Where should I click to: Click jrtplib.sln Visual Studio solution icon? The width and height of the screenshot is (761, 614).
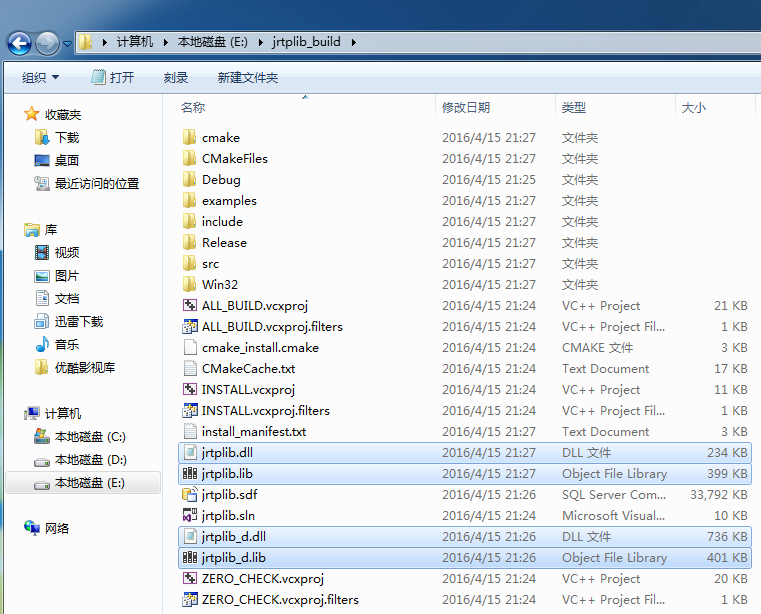189,515
